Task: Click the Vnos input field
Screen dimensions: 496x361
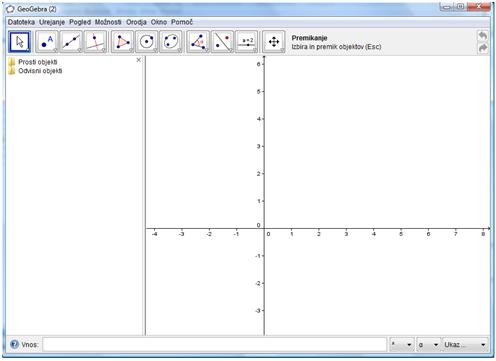Action: pos(214,345)
